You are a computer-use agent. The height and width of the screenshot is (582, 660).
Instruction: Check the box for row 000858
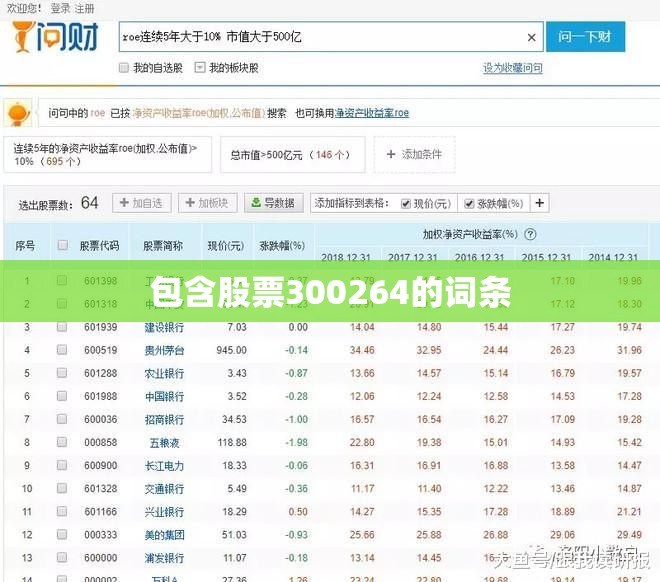62,442
